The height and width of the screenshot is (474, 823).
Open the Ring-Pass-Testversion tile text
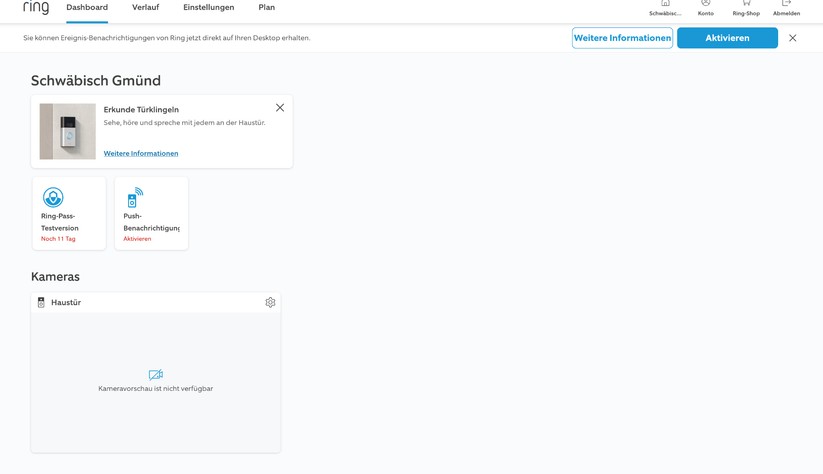tap(60, 222)
